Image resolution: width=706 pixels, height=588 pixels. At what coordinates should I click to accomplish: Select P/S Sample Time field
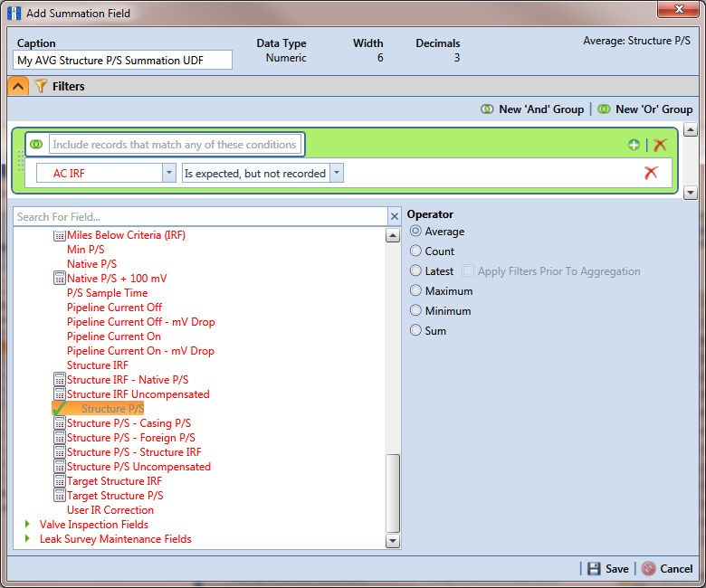107,293
